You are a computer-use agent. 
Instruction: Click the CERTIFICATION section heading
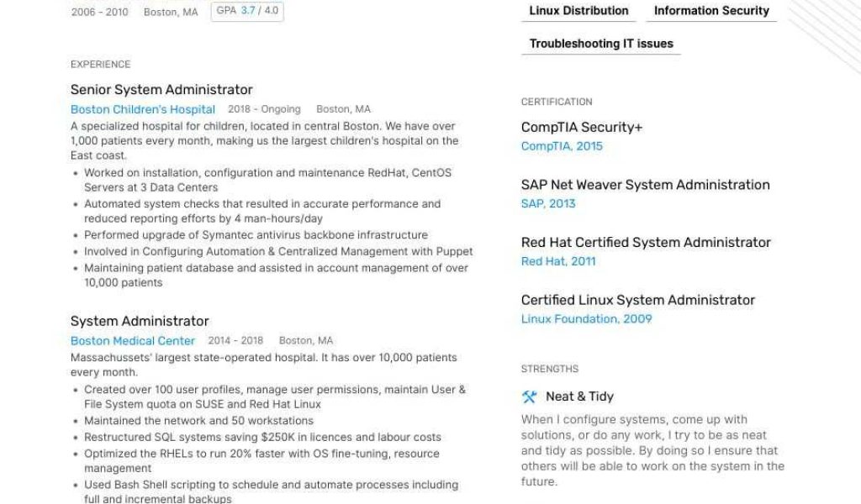click(557, 102)
